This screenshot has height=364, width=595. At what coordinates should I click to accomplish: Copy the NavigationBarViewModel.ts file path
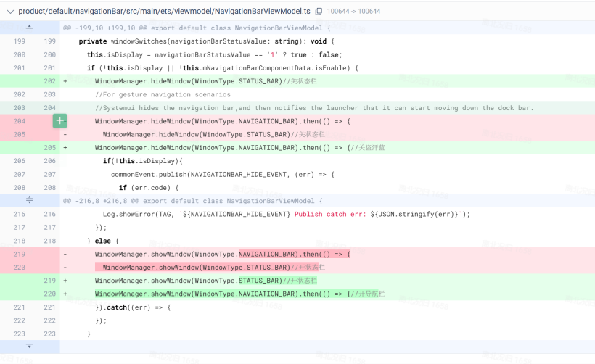(319, 12)
